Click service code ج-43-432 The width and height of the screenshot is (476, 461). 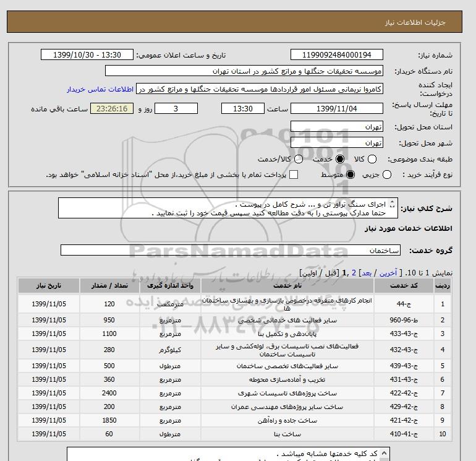click(x=404, y=350)
